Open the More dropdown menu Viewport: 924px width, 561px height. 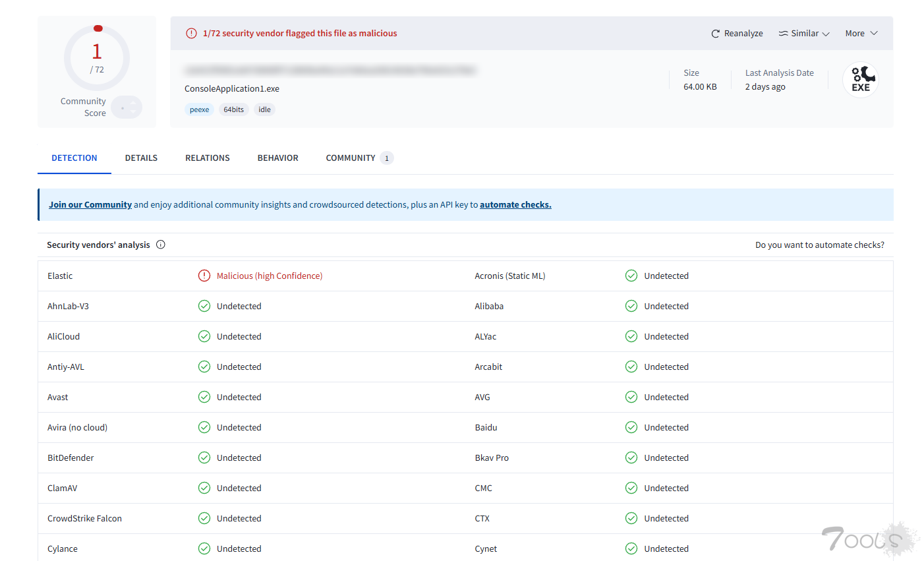tap(861, 34)
